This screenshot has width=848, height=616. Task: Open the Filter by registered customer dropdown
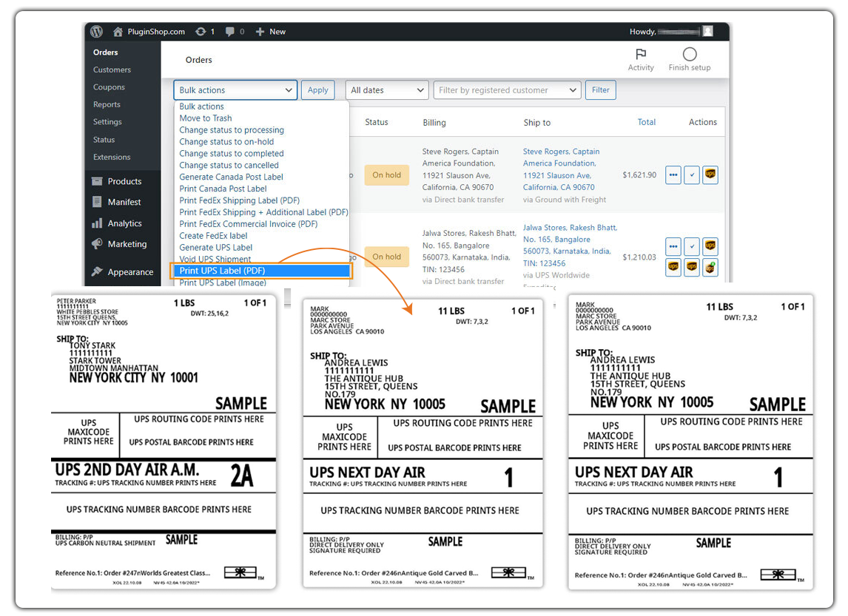pos(506,89)
